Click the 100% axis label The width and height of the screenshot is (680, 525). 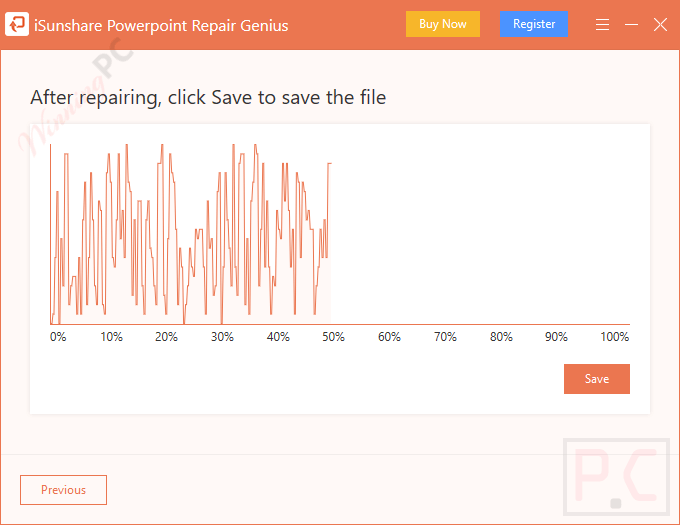click(x=615, y=337)
